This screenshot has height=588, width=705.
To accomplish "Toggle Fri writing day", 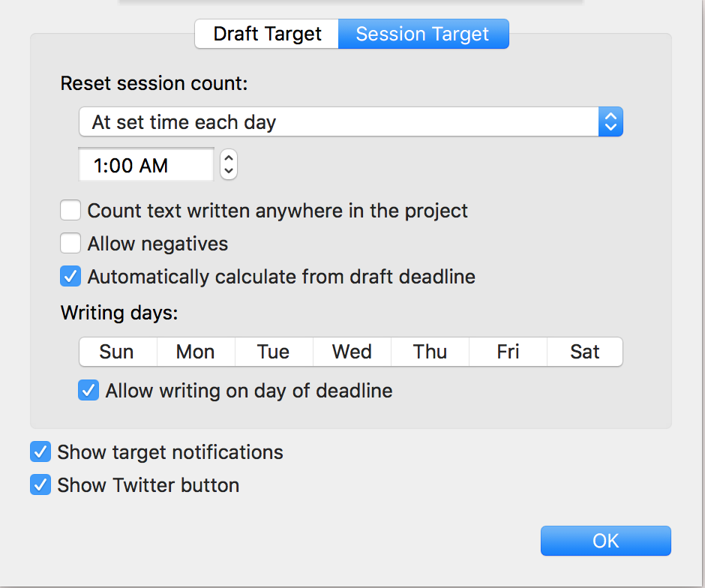I will pyautogui.click(x=508, y=352).
